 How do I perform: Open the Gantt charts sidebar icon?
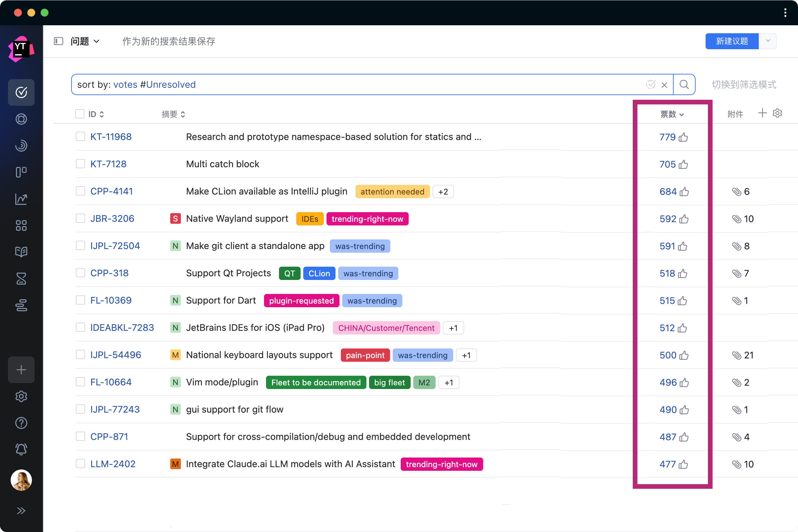point(21,305)
